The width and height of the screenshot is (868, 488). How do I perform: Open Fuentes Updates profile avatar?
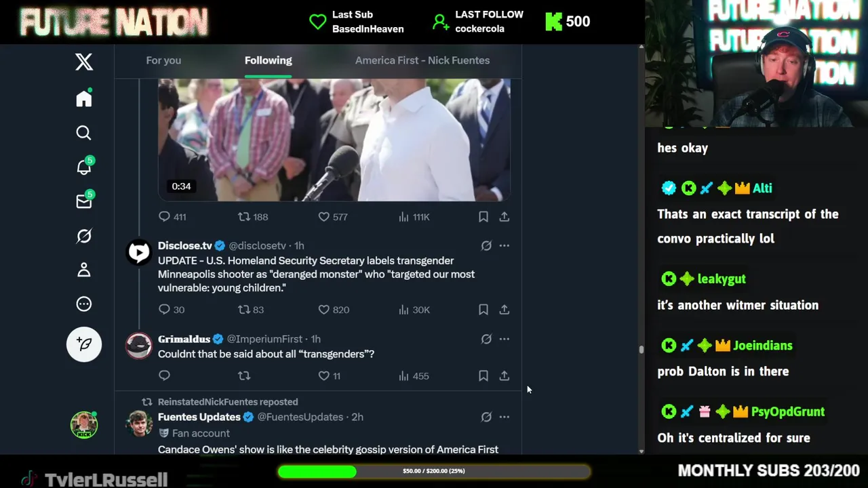pos(139,424)
